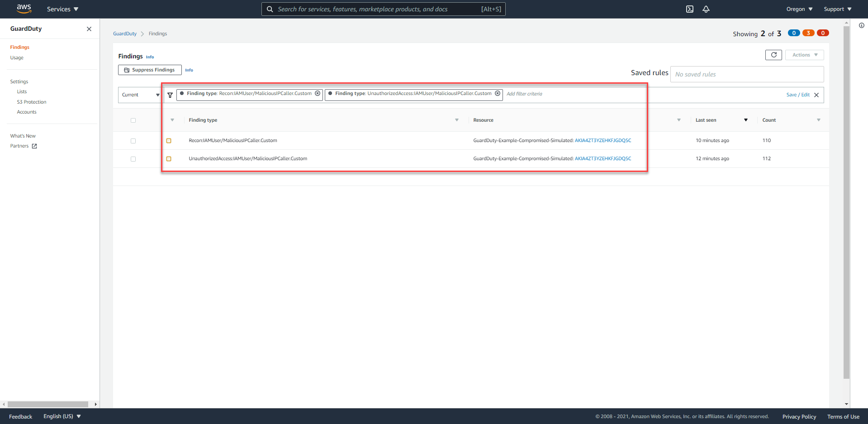Remove the Recon:IAMUser filter chip
Screen dimensions: 868x424
[318, 94]
